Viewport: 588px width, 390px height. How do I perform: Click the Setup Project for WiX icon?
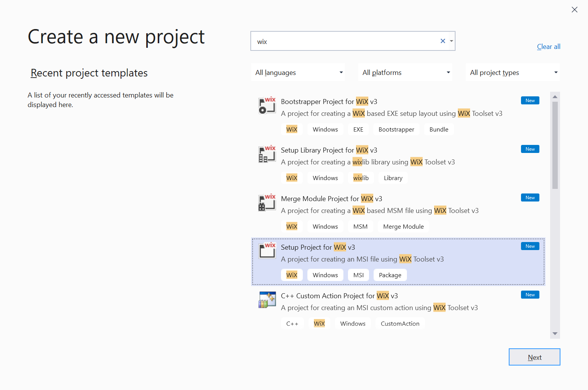[267, 251]
